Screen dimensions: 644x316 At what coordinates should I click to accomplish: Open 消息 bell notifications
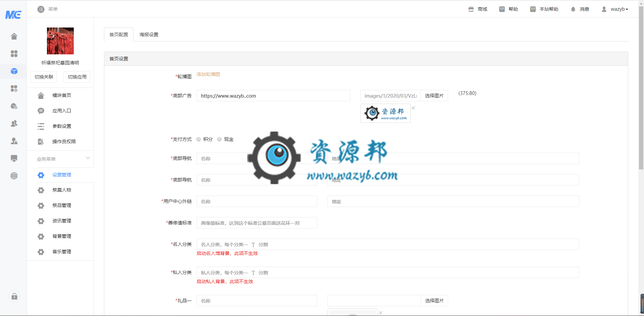pyautogui.click(x=573, y=9)
